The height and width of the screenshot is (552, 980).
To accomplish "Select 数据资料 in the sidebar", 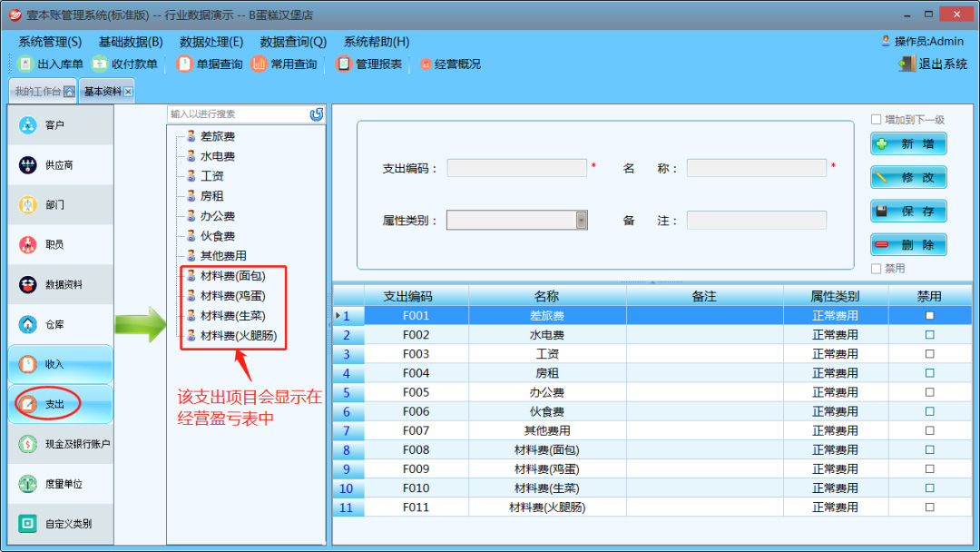I will pos(61,284).
